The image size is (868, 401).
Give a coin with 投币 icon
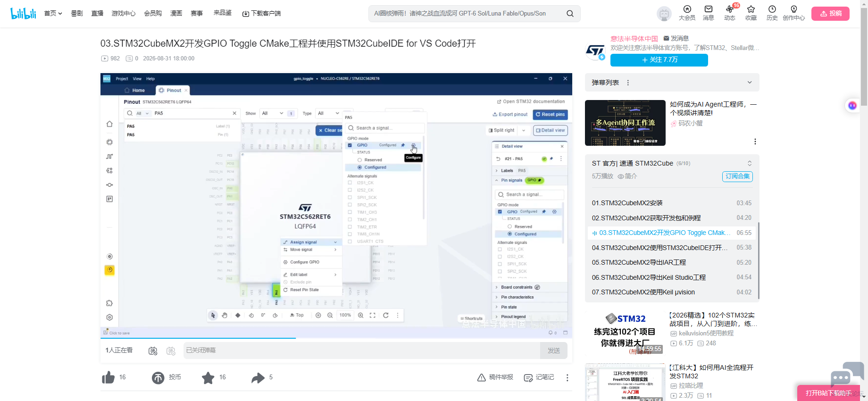click(x=158, y=377)
